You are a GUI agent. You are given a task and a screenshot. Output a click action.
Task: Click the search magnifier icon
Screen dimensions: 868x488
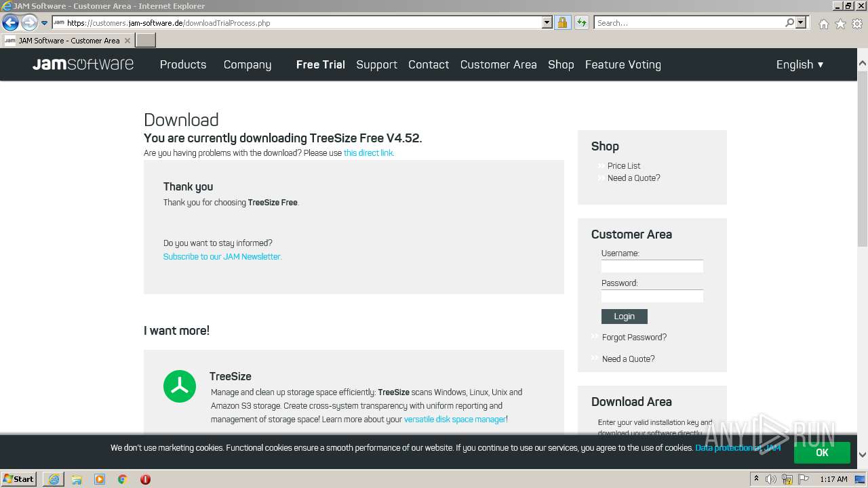[x=789, y=22]
